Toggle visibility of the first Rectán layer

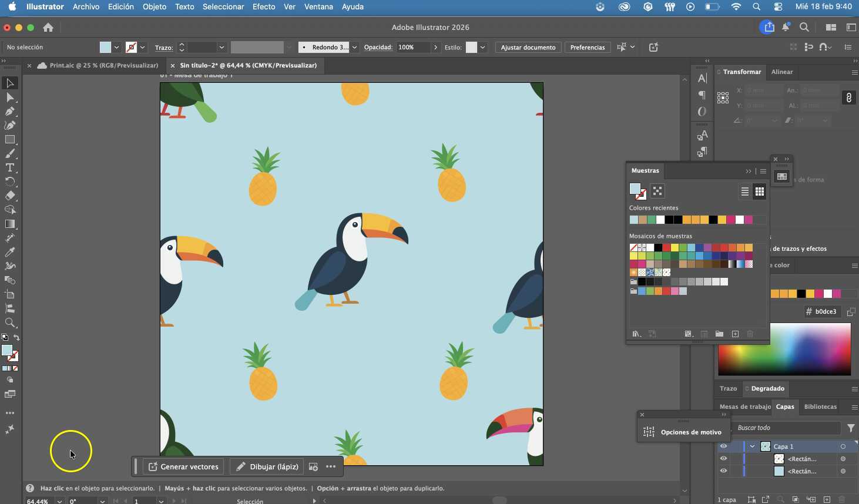pyautogui.click(x=724, y=459)
